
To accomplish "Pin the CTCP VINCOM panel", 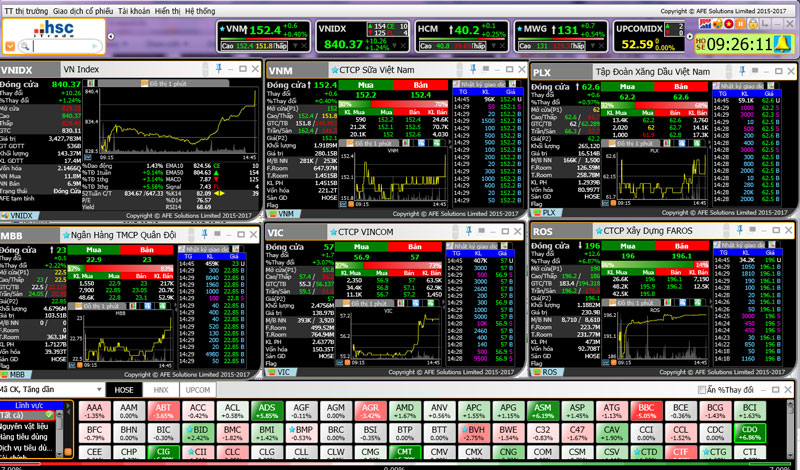I will (x=469, y=231).
